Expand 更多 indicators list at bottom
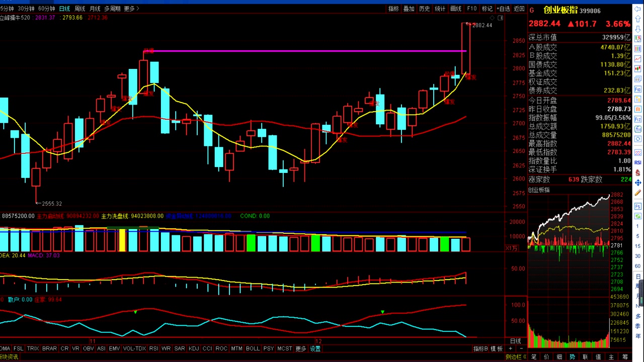644x362 pixels. [300, 348]
